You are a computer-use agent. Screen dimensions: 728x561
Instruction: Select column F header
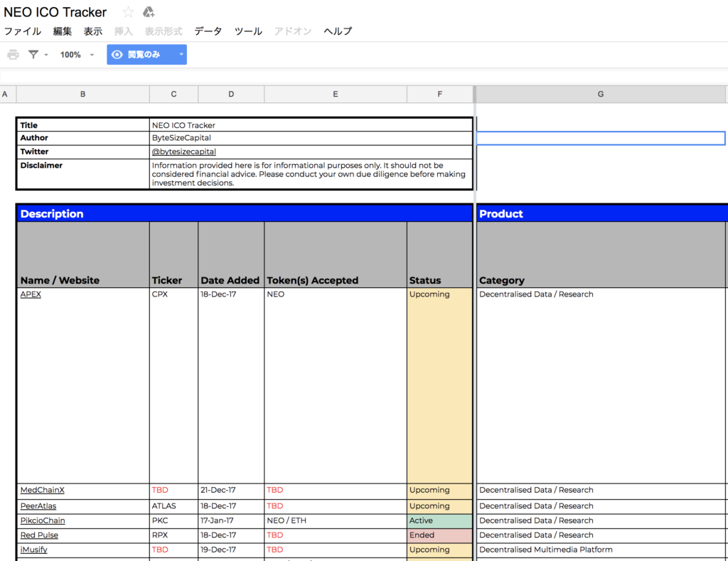click(439, 94)
